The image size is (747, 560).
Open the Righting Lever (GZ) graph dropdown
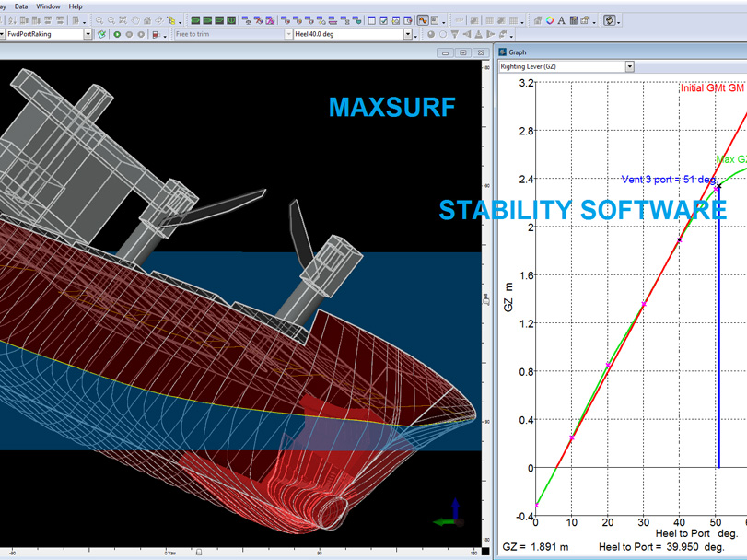(630, 66)
